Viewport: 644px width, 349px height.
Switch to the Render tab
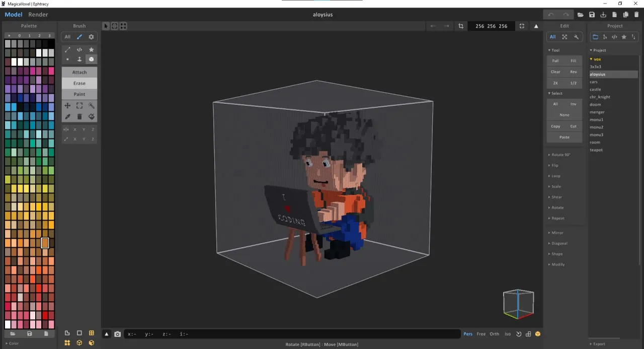coord(38,14)
